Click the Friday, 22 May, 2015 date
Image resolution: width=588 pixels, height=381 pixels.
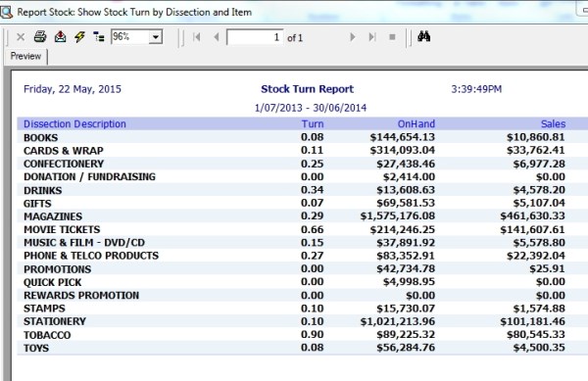pos(73,89)
